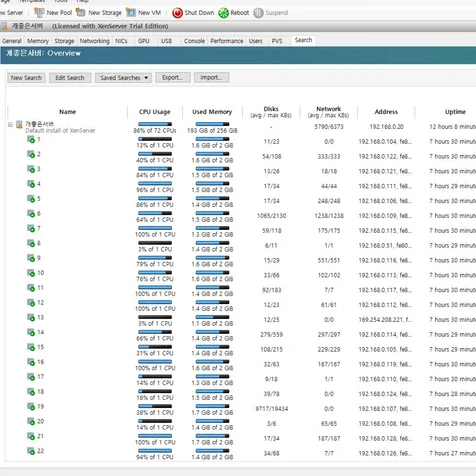Image resolution: width=476 pixels, height=476 pixels.
Task: Open the Saved Searches dropdown
Action: point(123,78)
